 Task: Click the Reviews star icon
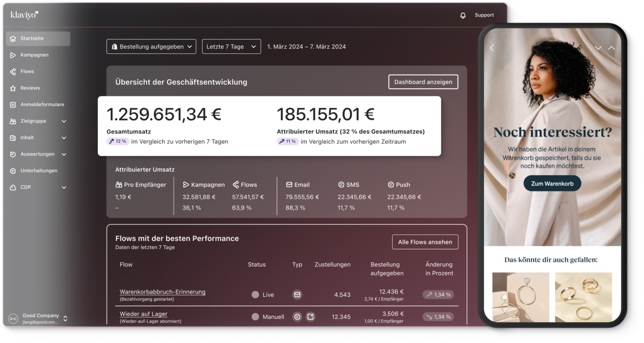[x=13, y=88]
